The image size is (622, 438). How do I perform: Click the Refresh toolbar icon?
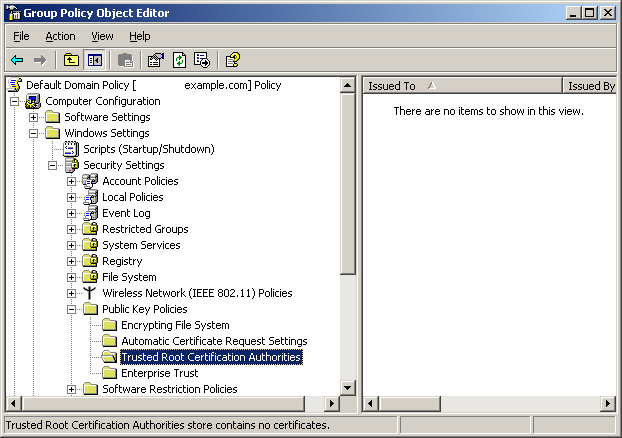tap(179, 60)
